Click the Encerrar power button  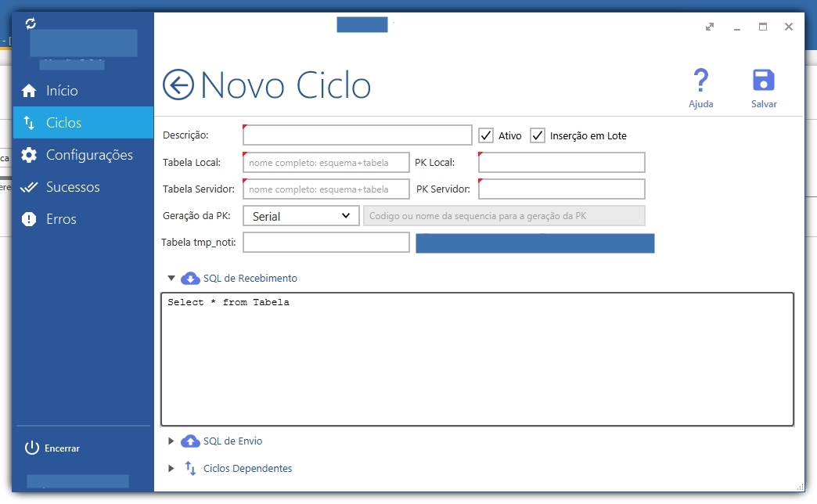point(52,448)
